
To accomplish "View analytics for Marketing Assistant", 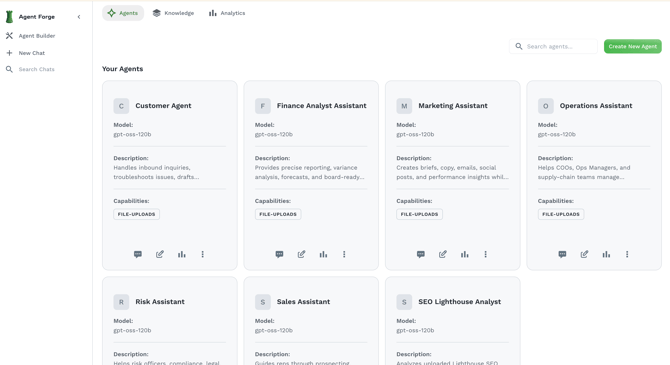I will click(464, 254).
